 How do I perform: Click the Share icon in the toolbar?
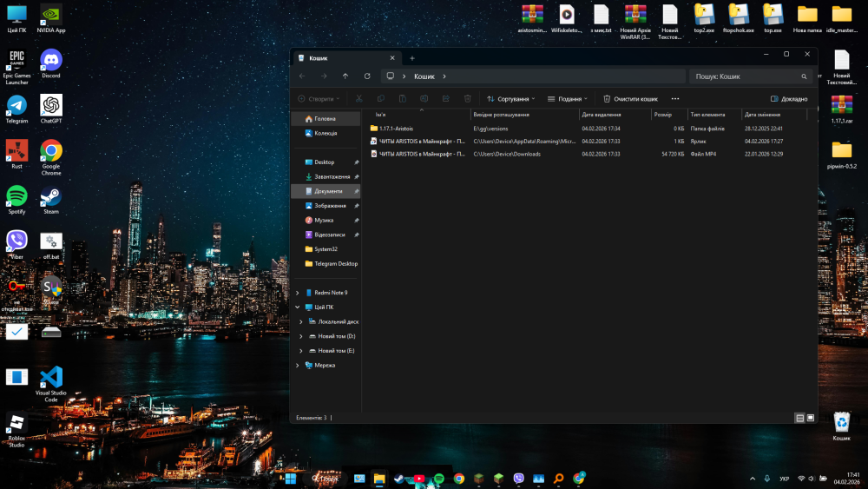point(445,98)
